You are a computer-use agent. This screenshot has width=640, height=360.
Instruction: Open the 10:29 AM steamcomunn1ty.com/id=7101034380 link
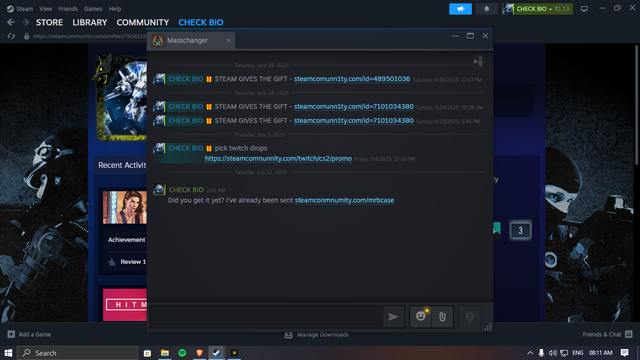point(353,107)
